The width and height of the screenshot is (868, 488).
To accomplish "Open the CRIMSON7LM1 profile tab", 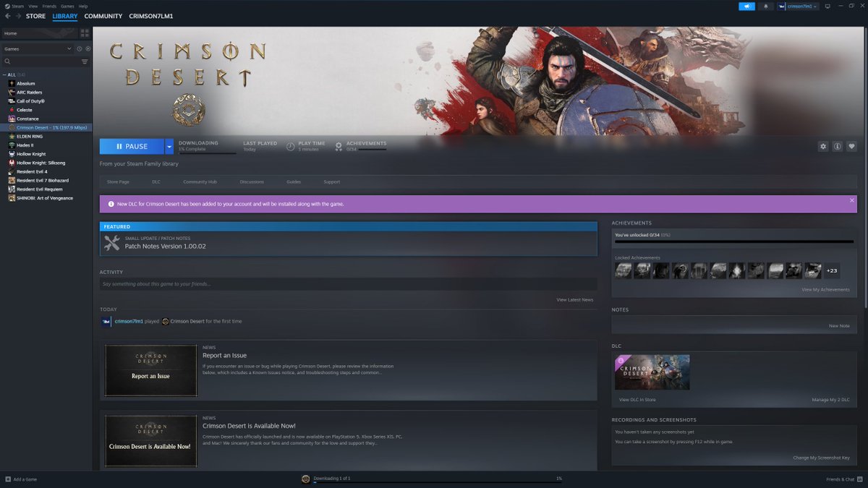I will [x=151, y=16].
